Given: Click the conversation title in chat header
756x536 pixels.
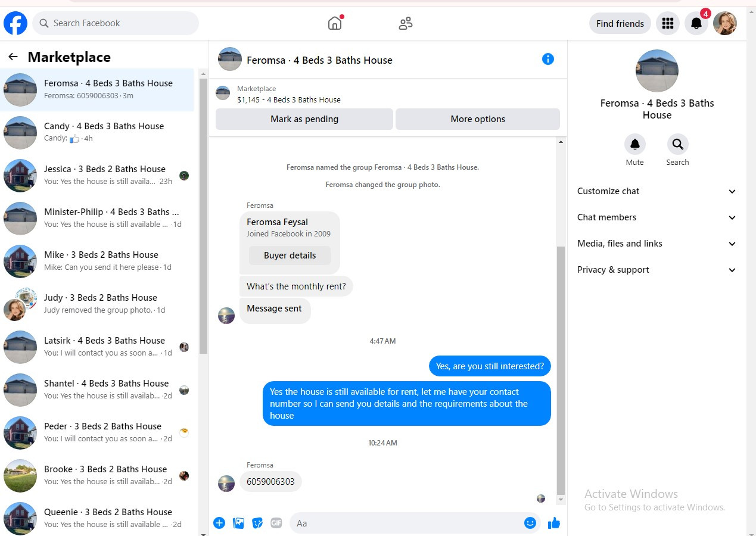Looking at the screenshot, I should (x=319, y=60).
